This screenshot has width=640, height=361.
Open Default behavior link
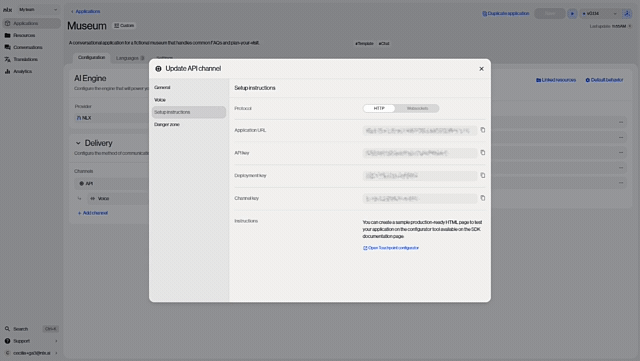point(604,80)
